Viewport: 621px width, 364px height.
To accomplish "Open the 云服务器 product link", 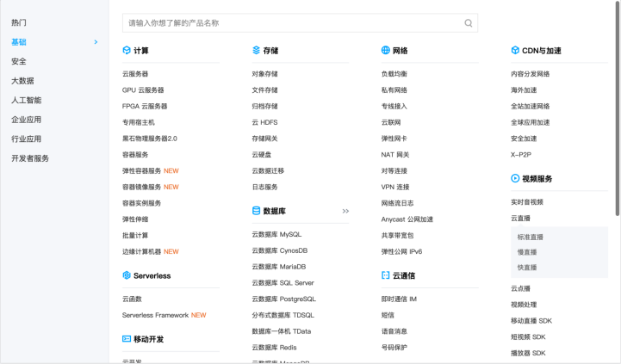I will click(135, 74).
